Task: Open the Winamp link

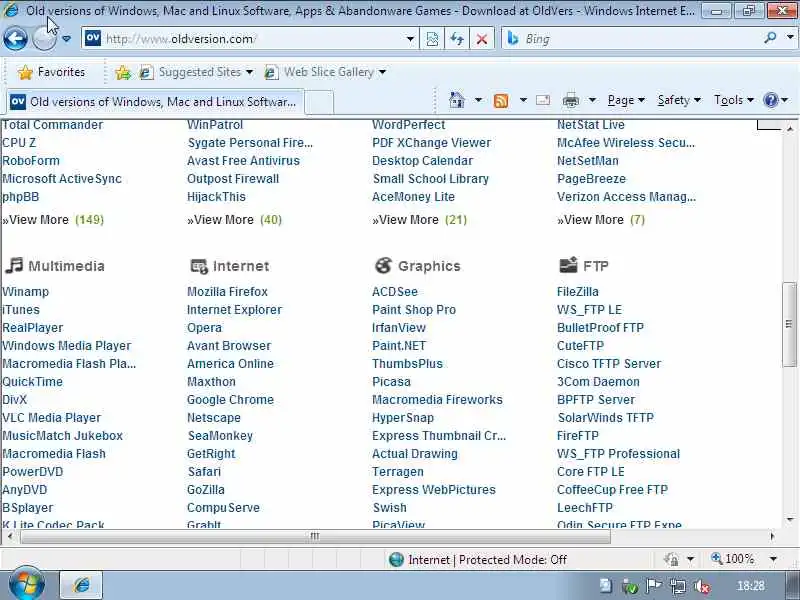Action: (26, 292)
